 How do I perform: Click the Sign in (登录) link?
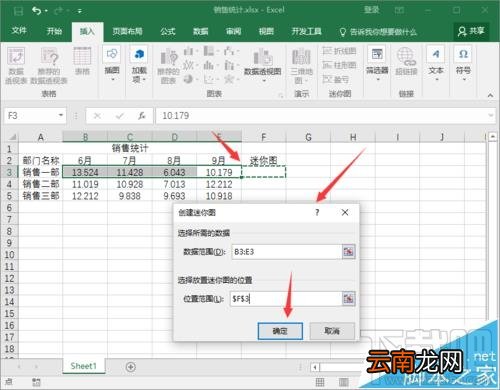(371, 10)
